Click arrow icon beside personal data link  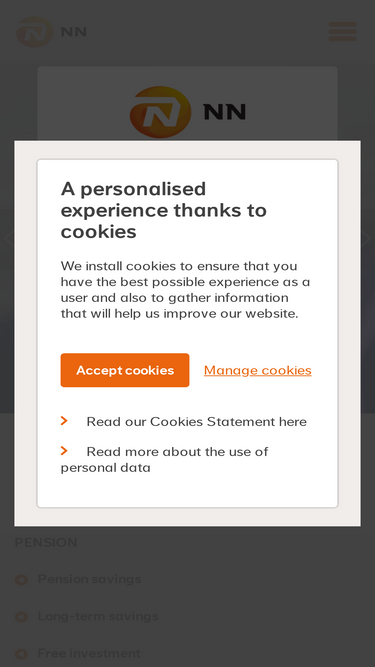pos(64,450)
